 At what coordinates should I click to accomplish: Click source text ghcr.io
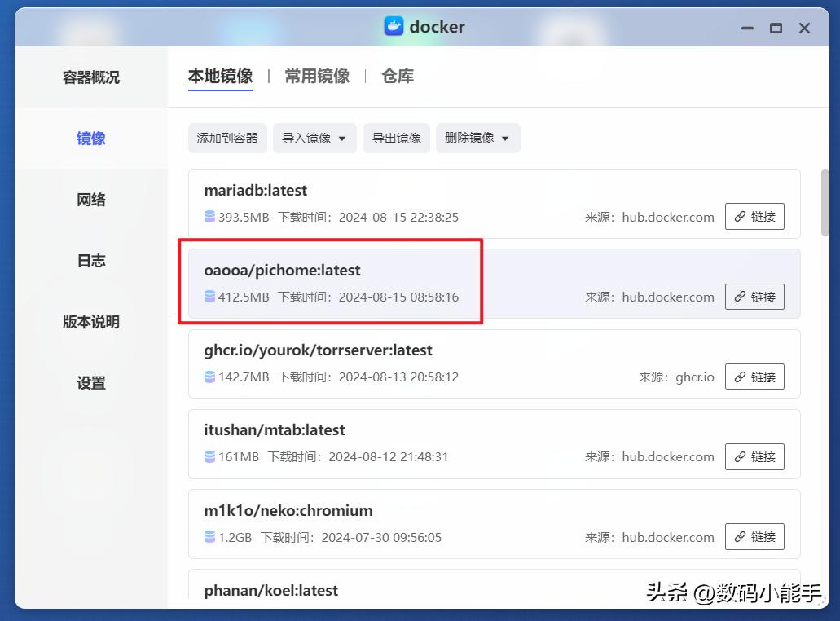coord(695,377)
